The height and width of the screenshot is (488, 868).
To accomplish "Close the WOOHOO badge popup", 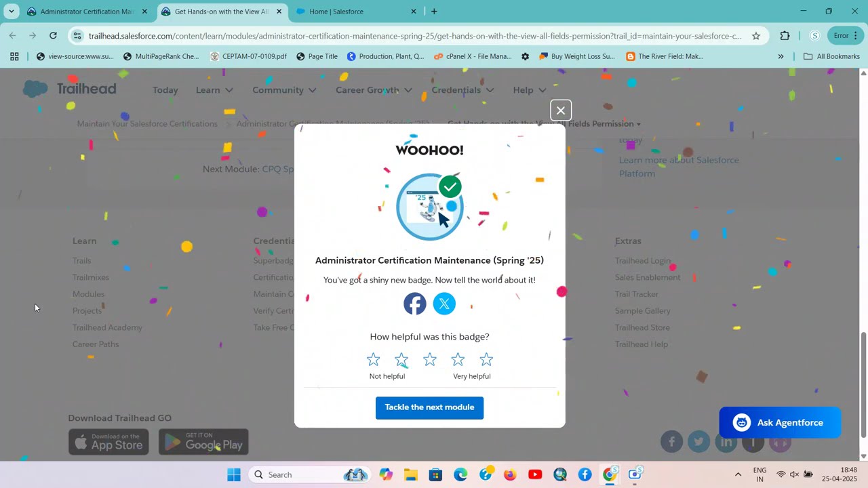I will 561,110.
